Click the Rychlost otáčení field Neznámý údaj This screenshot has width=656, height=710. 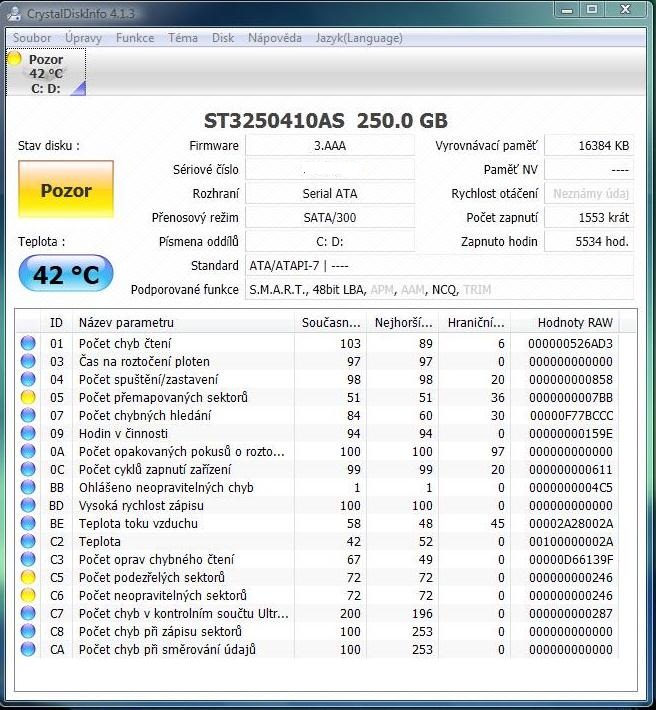click(x=589, y=194)
